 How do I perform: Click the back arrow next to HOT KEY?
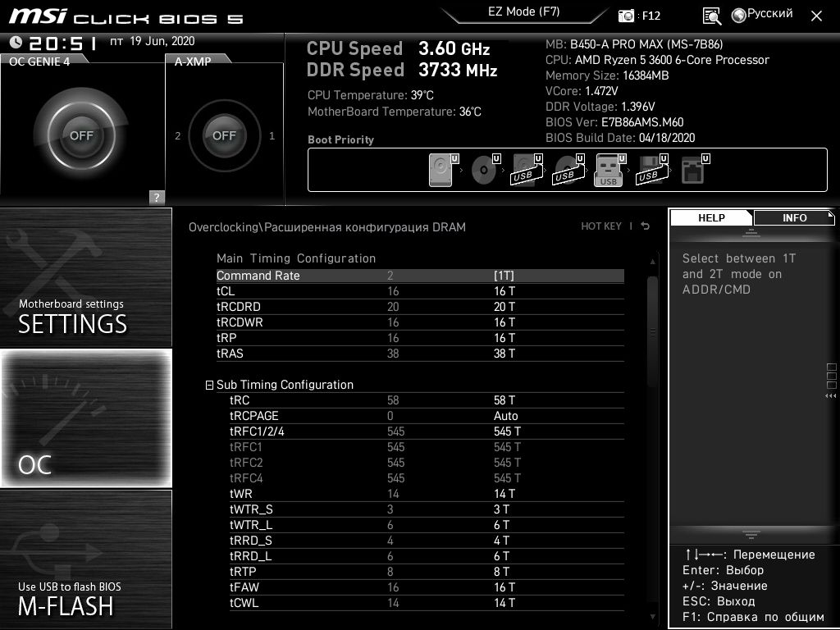pyautogui.click(x=646, y=226)
